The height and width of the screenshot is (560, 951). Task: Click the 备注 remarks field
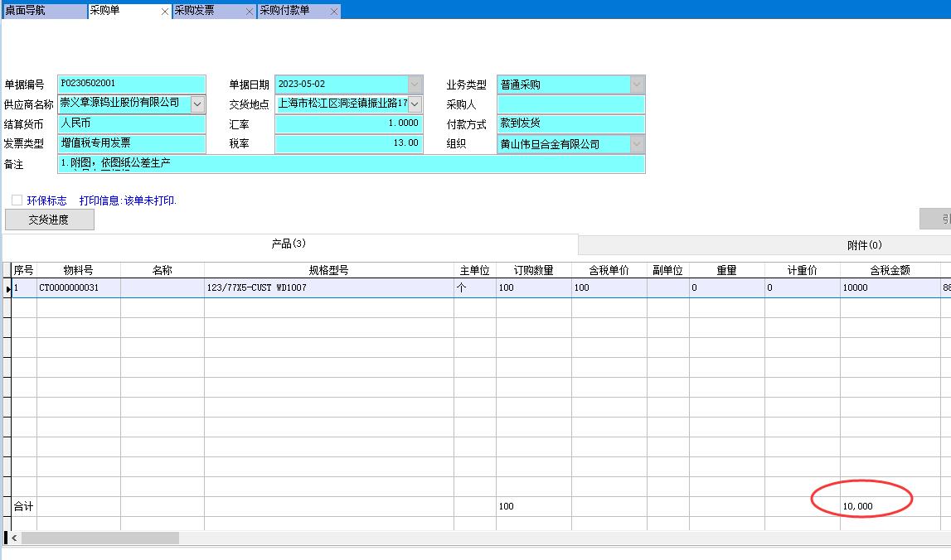click(x=351, y=164)
